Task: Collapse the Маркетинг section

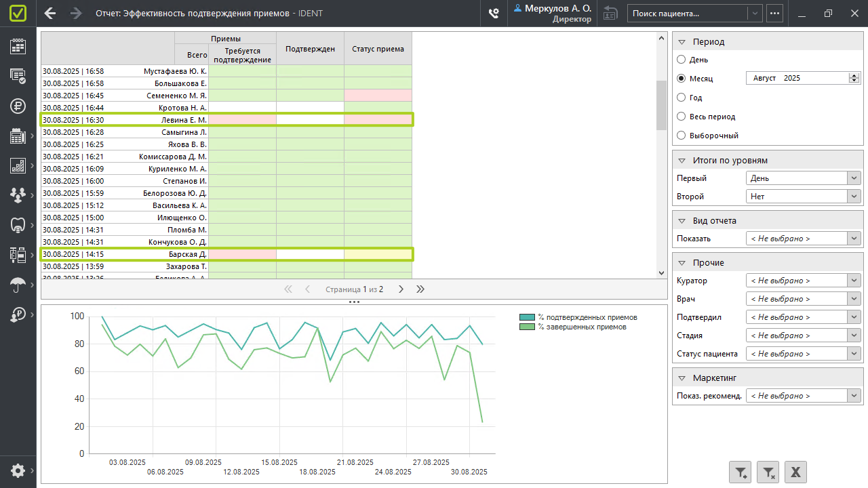Action: 682,378
